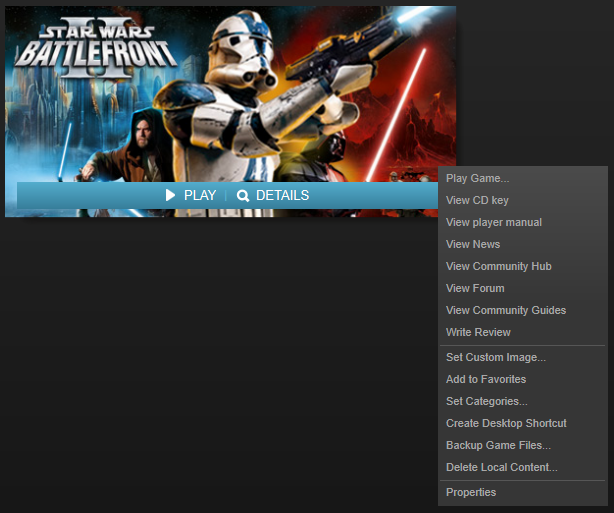This screenshot has height=513, width=614.
Task: Choose View Forum menu item
Action: click(523, 288)
